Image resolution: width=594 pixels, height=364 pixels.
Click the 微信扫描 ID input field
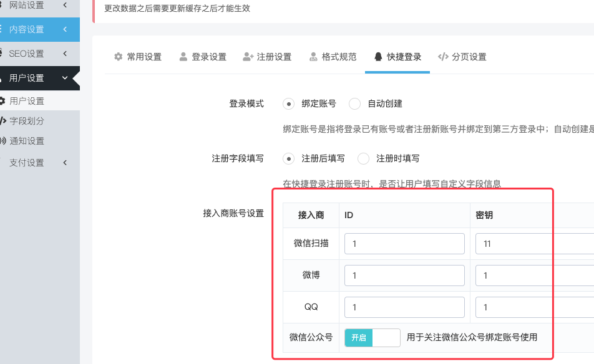404,244
